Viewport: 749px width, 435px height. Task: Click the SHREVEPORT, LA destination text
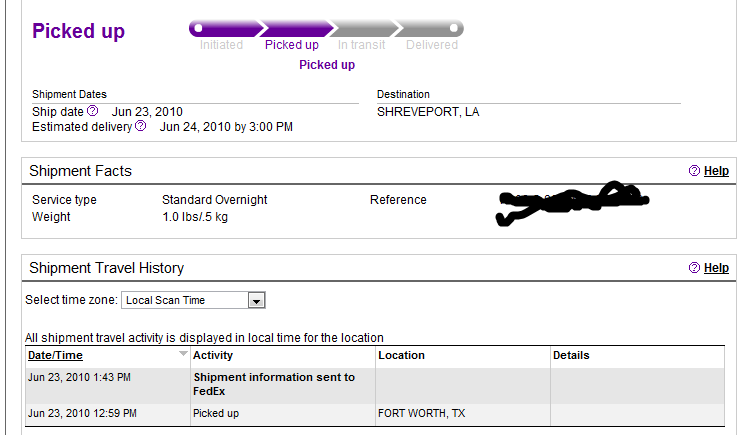click(428, 112)
